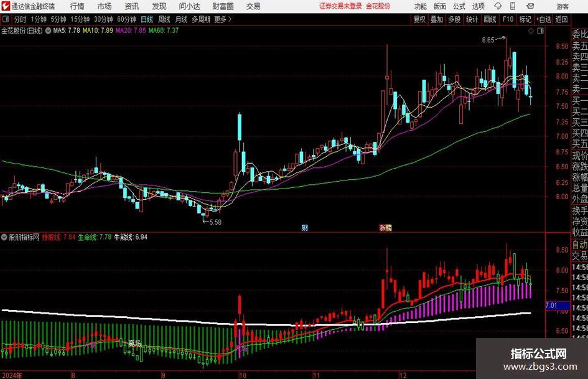Viewport: 588px width, 379px height.
Task: Open the 市场 menu
Action: 105,6
